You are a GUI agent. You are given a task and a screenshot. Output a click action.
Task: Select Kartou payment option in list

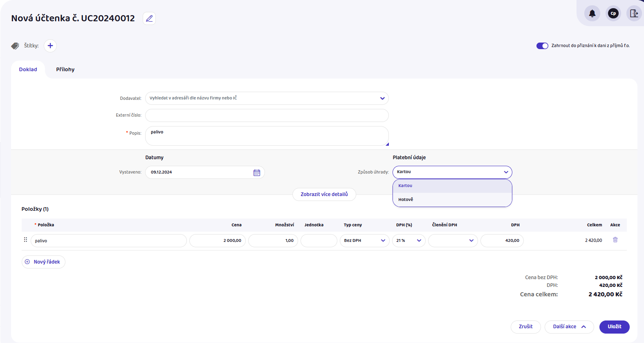click(x=452, y=186)
